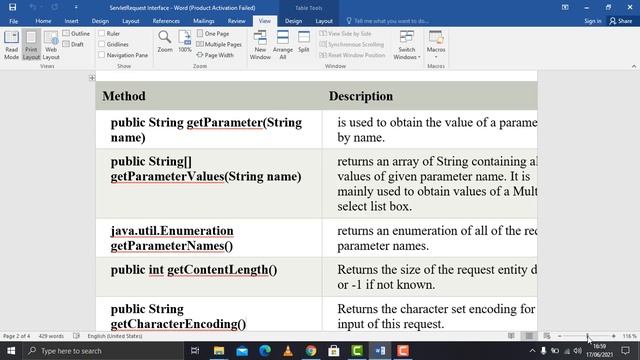Choose Draft view
Screen dimensions: 640x360
tap(73, 44)
